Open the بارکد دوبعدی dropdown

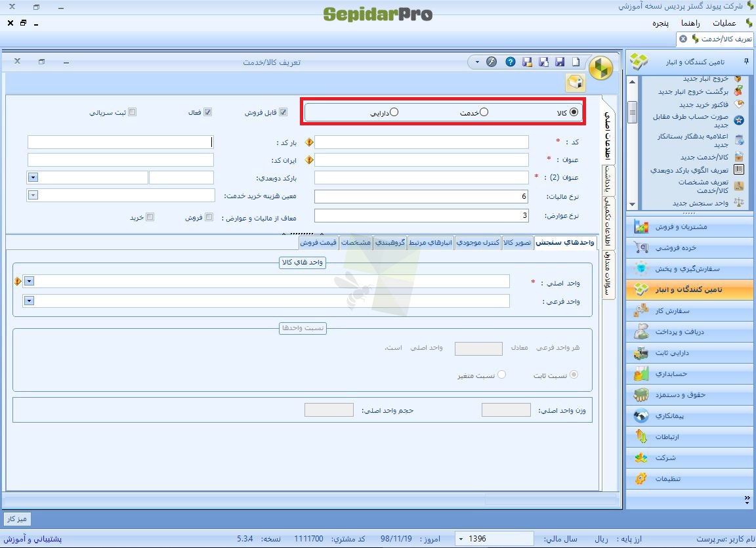pyautogui.click(x=33, y=177)
